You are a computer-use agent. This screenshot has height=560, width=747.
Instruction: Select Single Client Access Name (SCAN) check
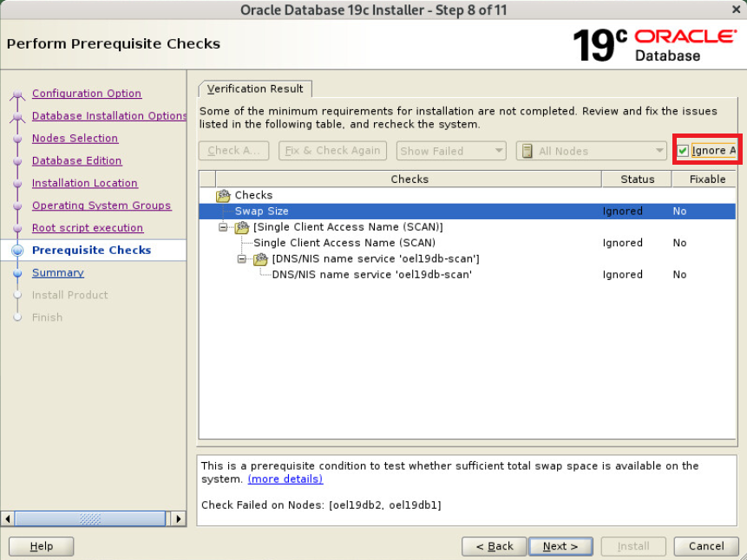pos(344,243)
